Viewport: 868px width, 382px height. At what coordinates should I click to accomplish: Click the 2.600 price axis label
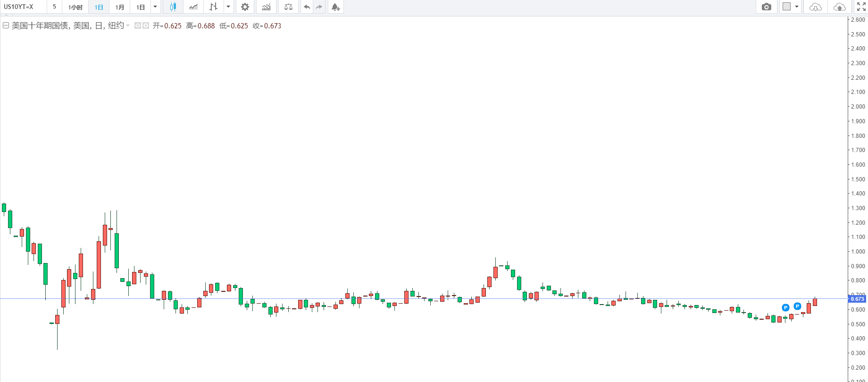(x=858, y=20)
